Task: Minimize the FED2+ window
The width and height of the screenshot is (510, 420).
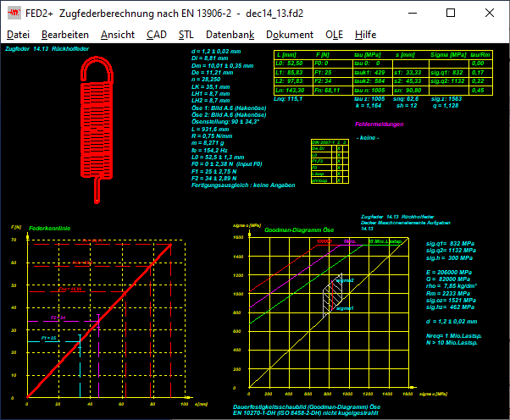Action: coord(413,14)
